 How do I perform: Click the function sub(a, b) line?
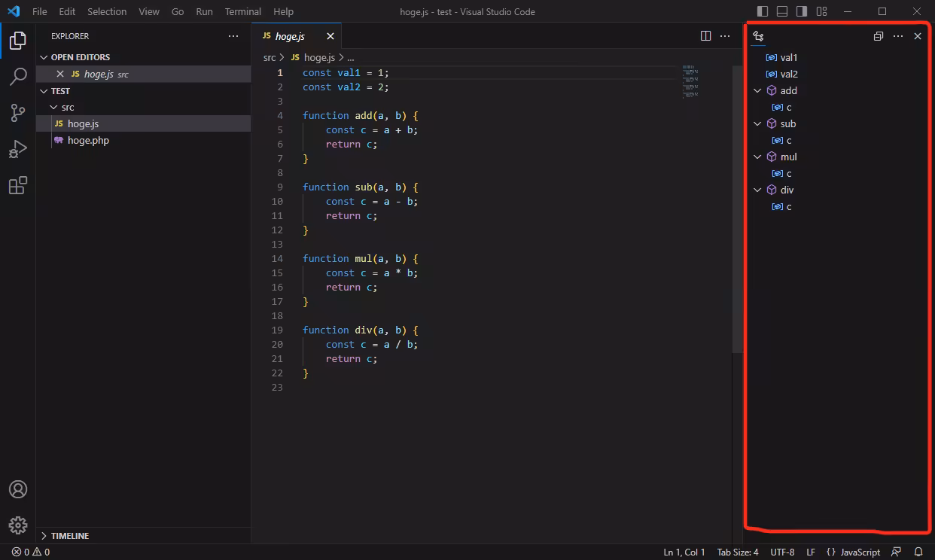tap(360, 187)
